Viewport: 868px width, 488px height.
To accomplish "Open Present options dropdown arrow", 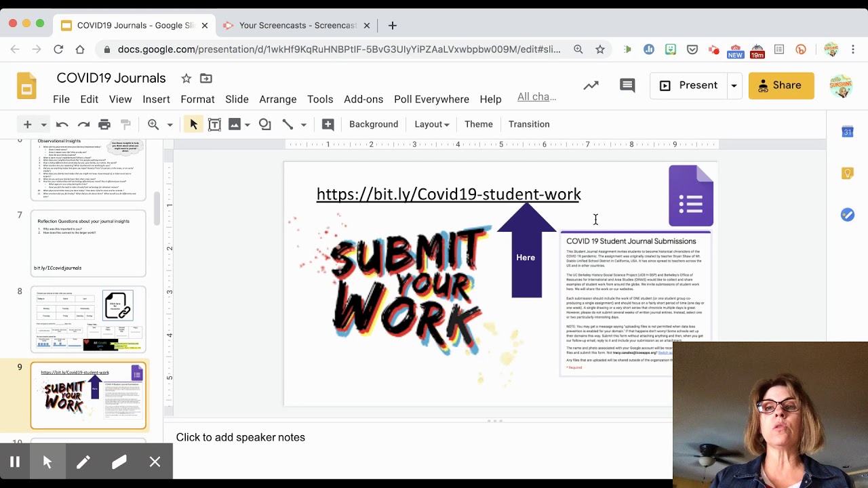I will (x=734, y=85).
